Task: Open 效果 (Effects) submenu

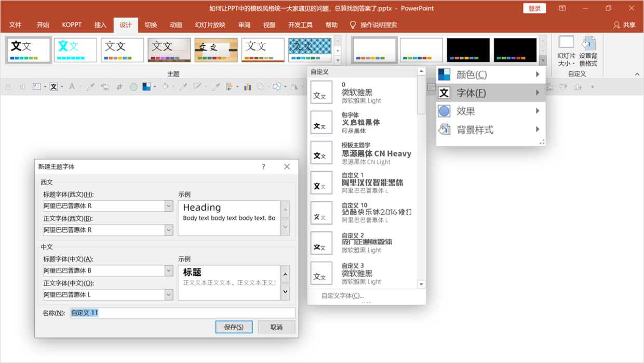Action: [491, 111]
